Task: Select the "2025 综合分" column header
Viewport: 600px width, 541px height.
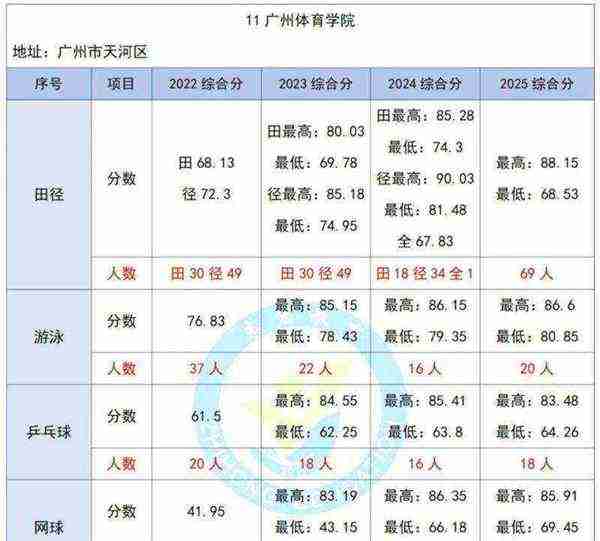Action: [x=536, y=83]
